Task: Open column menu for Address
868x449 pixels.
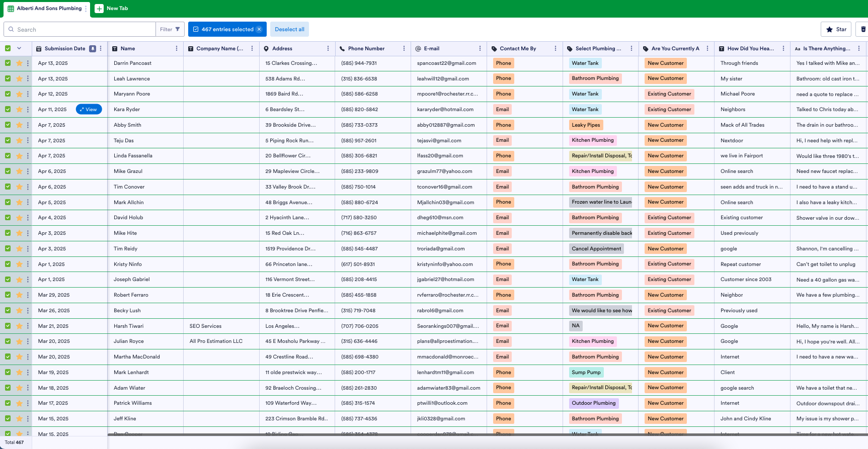Action: [x=328, y=49]
